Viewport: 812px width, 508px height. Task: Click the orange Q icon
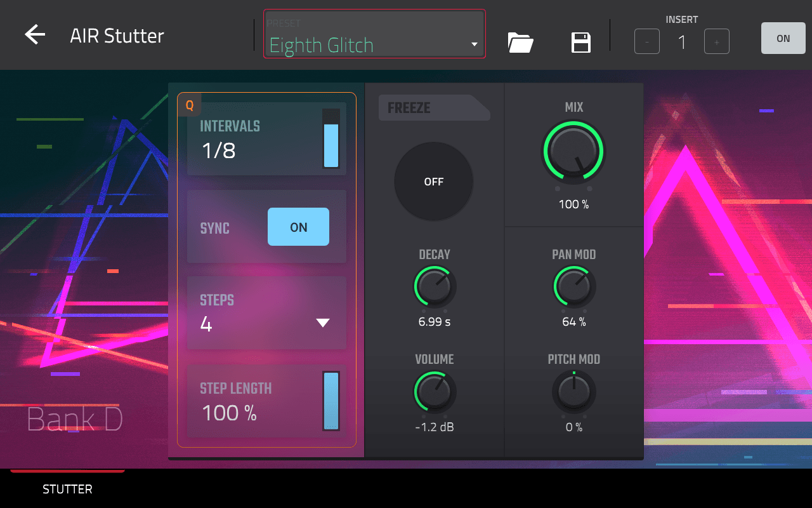pyautogui.click(x=189, y=105)
